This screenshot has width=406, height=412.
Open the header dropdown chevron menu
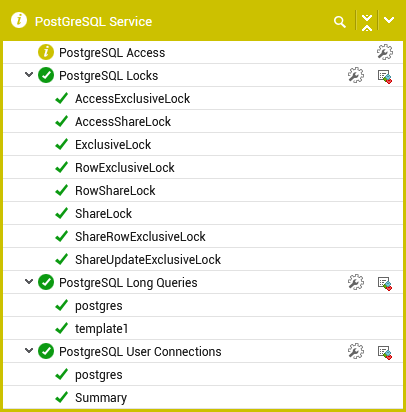pos(389,20)
